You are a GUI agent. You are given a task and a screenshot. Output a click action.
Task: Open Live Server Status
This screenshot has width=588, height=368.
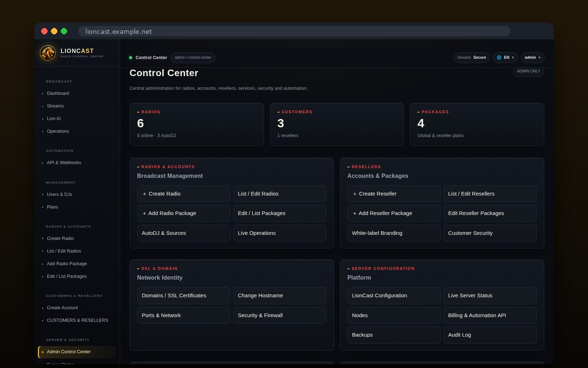(x=490, y=295)
